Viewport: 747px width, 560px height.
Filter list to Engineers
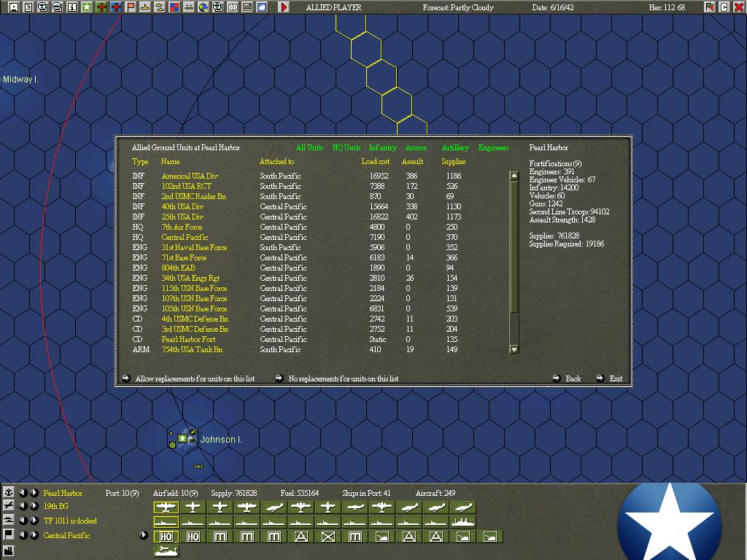coord(494,147)
